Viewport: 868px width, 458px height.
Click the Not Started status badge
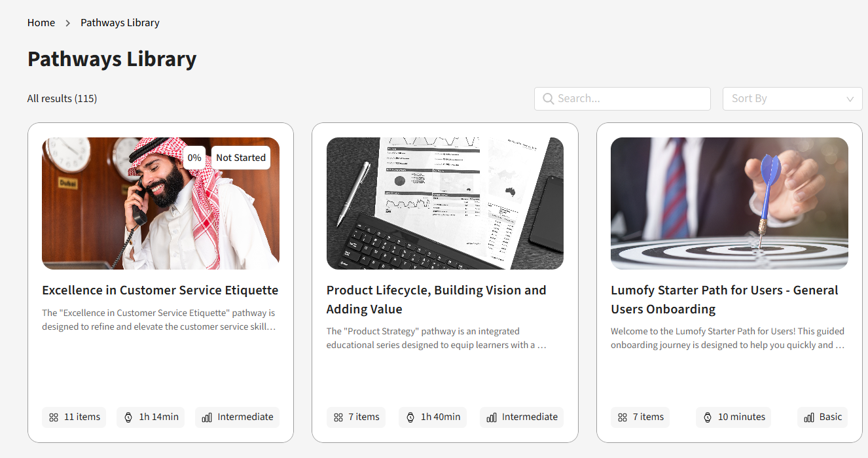pyautogui.click(x=240, y=158)
